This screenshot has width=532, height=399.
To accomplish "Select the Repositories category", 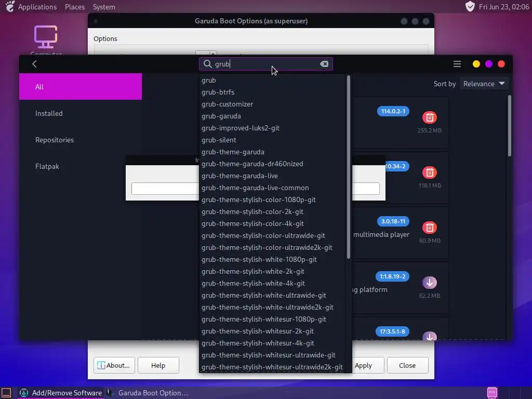I will point(81,140).
